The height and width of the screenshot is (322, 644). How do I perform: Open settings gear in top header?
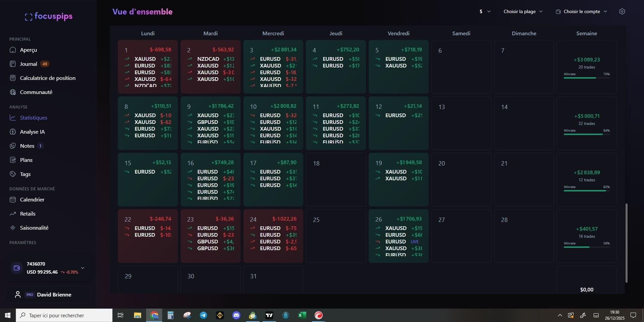tap(622, 11)
